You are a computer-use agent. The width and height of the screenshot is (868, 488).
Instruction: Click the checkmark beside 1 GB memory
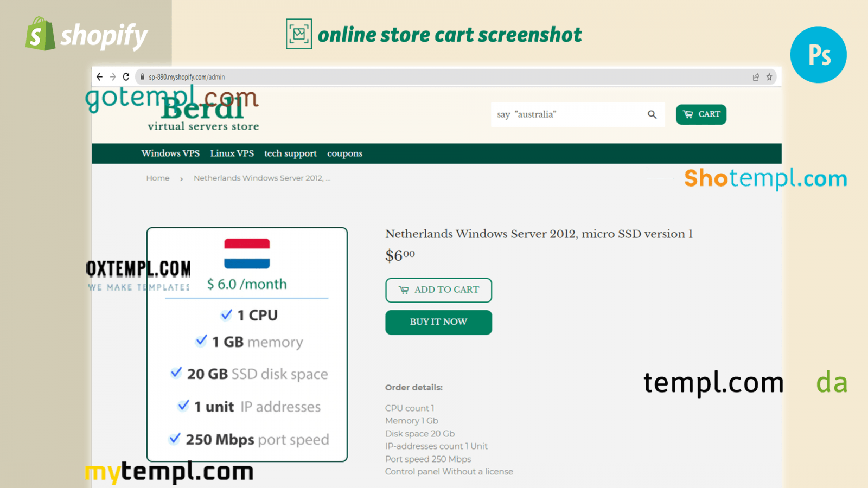coord(201,341)
